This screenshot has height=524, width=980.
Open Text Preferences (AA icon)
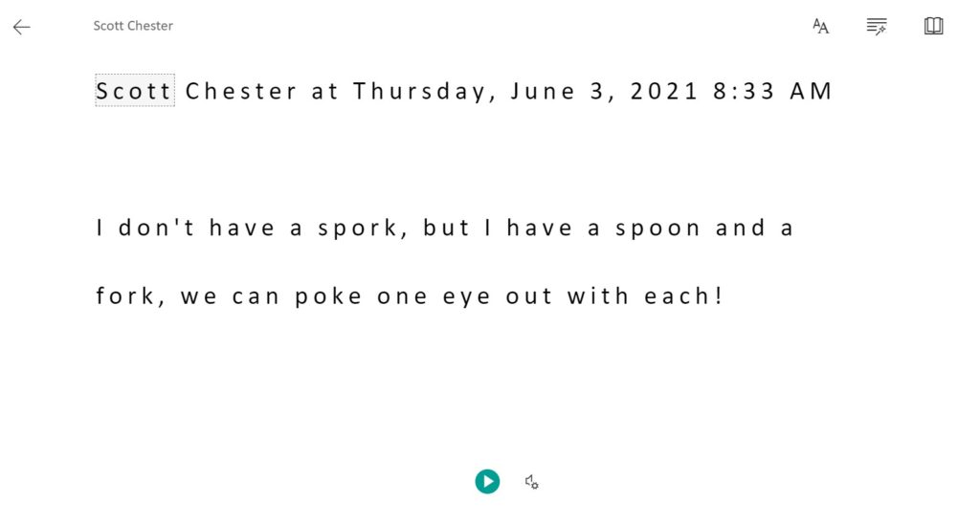pos(820,26)
